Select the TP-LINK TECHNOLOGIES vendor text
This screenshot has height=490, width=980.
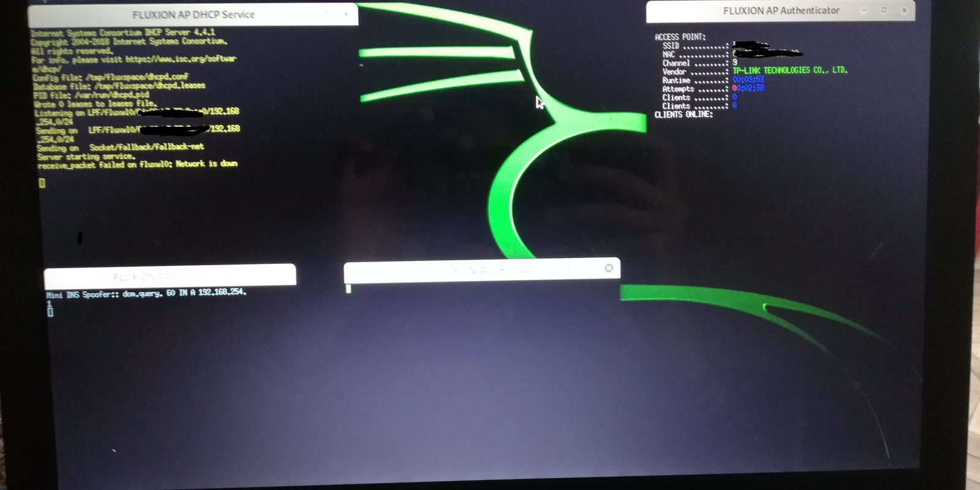[790, 70]
